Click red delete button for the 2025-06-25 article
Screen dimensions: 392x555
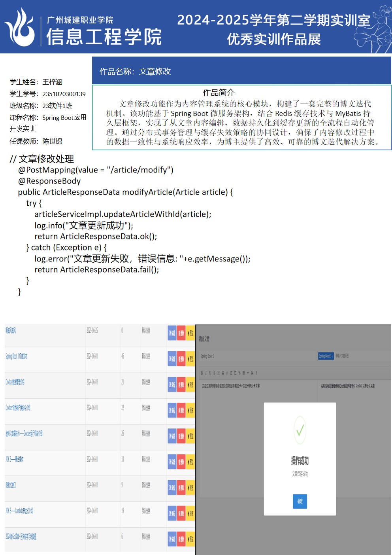pyautogui.click(x=181, y=333)
